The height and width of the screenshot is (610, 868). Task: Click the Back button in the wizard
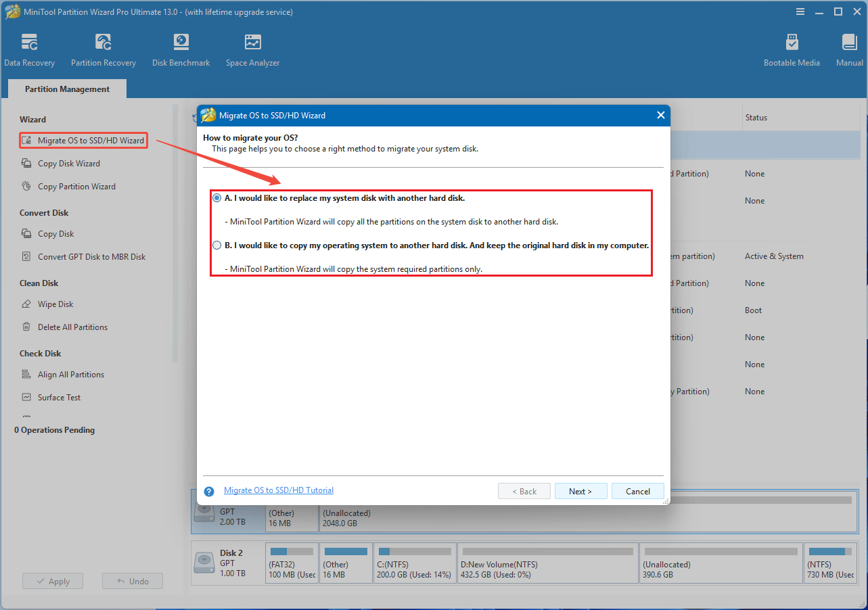point(524,492)
